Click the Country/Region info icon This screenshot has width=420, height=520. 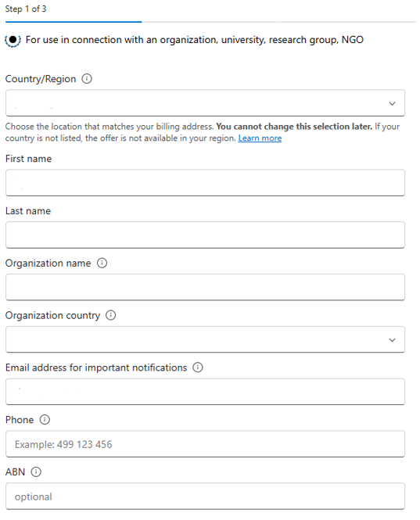[x=87, y=79]
